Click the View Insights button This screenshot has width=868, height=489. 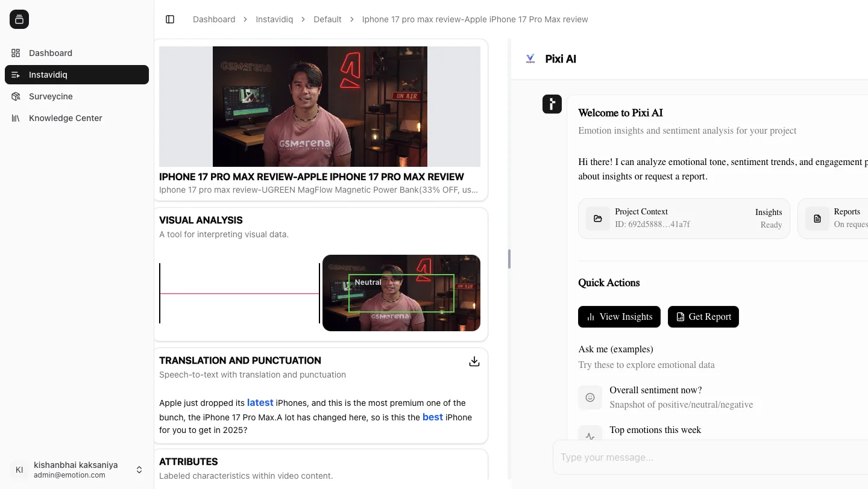pos(619,317)
